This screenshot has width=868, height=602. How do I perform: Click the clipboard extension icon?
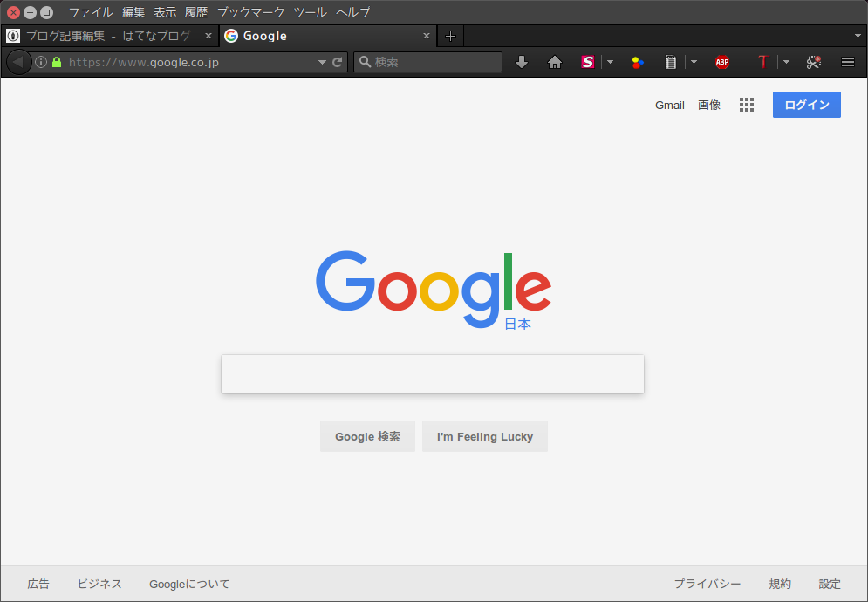pos(671,62)
